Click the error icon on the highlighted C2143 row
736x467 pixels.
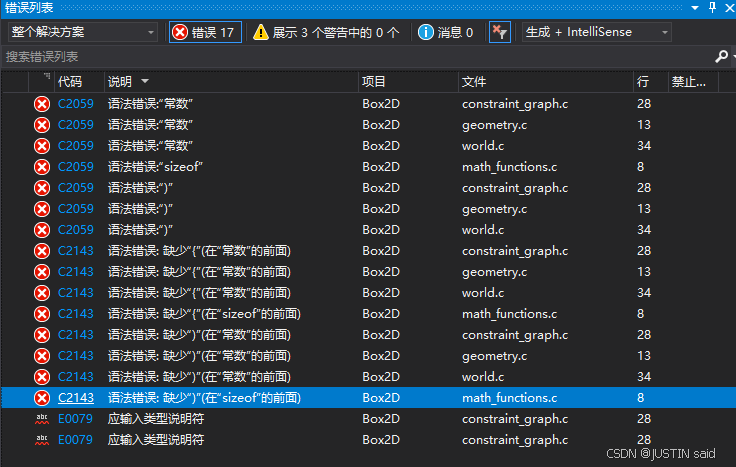[x=42, y=398]
